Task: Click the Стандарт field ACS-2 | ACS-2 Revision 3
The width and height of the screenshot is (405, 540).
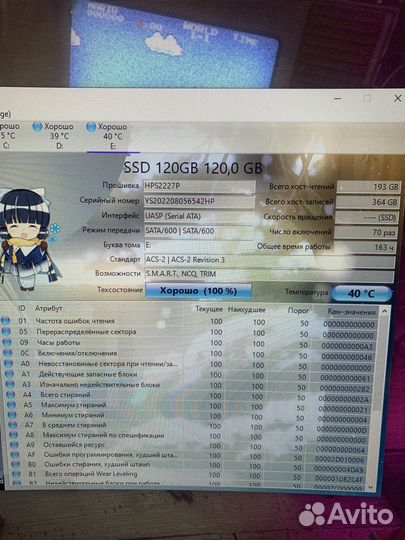Action: click(270, 260)
